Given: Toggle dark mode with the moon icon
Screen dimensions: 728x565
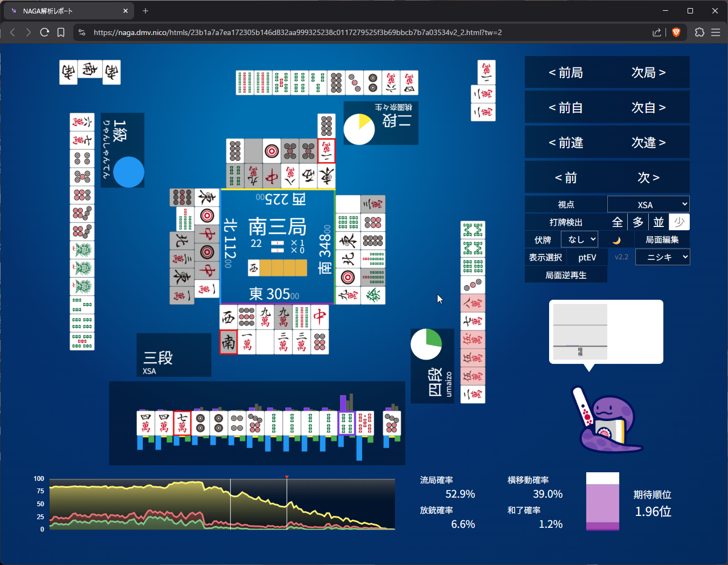Looking at the screenshot, I should point(617,240).
